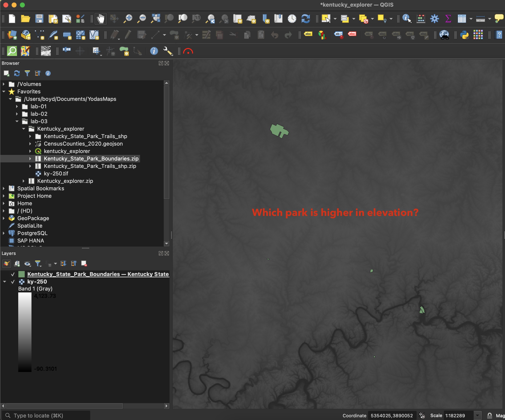Click the Scale value field

(x=459, y=416)
